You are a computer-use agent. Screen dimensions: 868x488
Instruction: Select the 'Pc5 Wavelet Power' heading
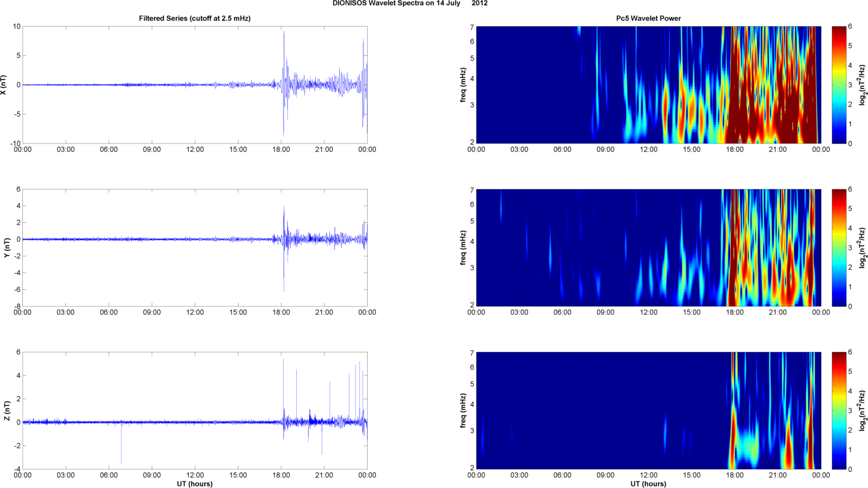click(648, 18)
